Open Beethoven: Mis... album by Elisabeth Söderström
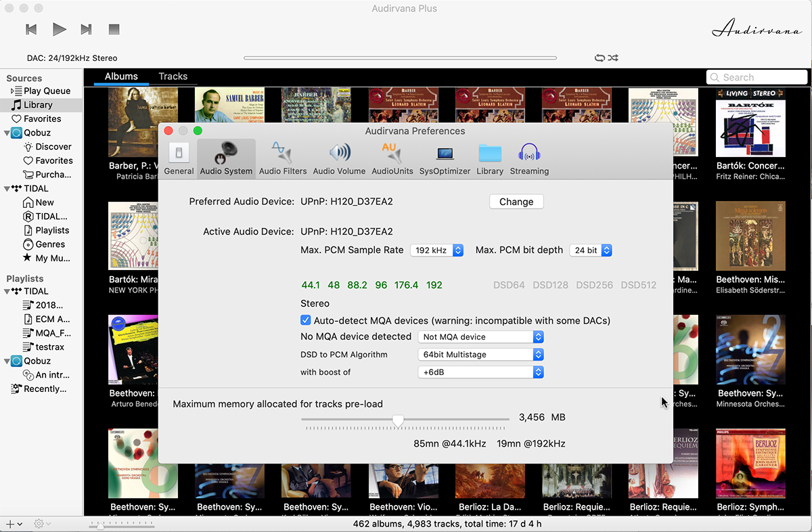The height and width of the screenshot is (532, 812). pos(750,236)
